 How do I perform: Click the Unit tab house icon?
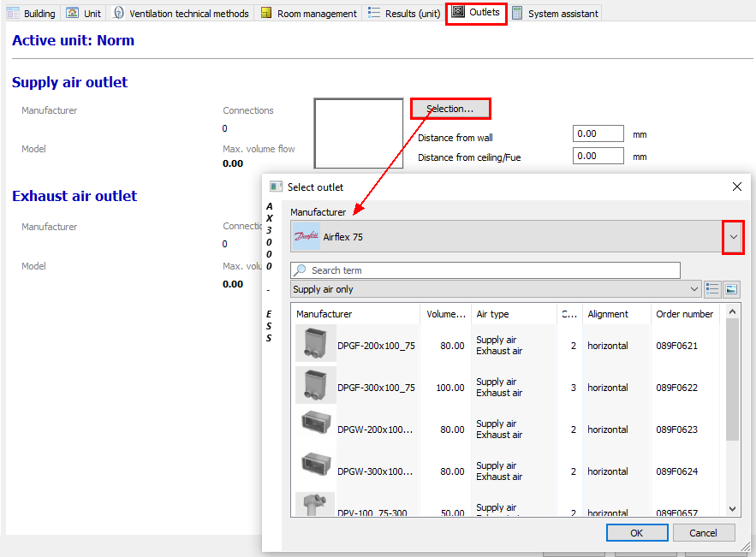72,13
